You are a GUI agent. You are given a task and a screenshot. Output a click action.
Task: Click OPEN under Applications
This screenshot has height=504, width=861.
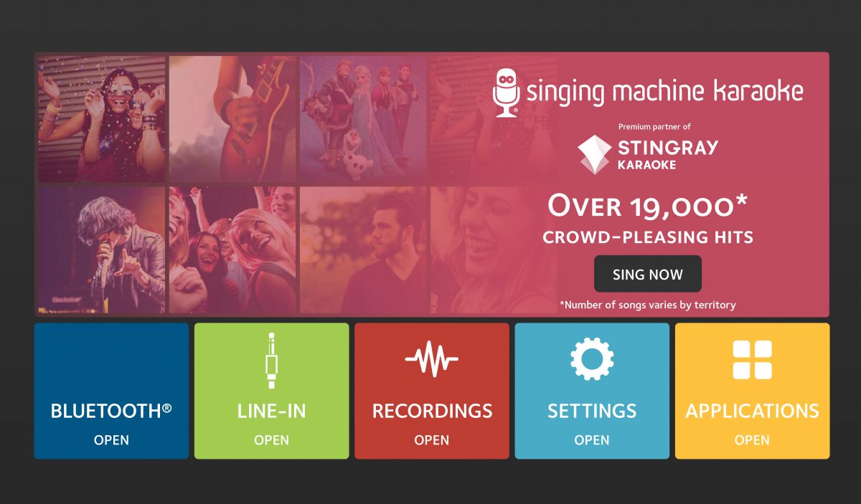click(752, 440)
